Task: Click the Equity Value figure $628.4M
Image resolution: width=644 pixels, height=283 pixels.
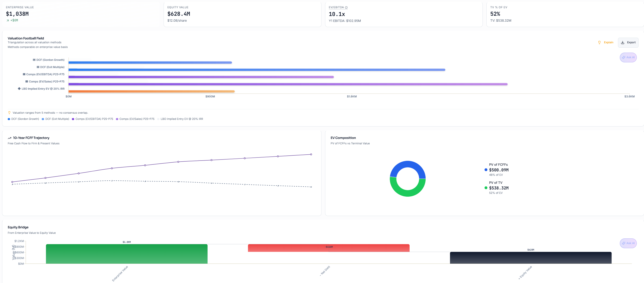Action: click(179, 14)
